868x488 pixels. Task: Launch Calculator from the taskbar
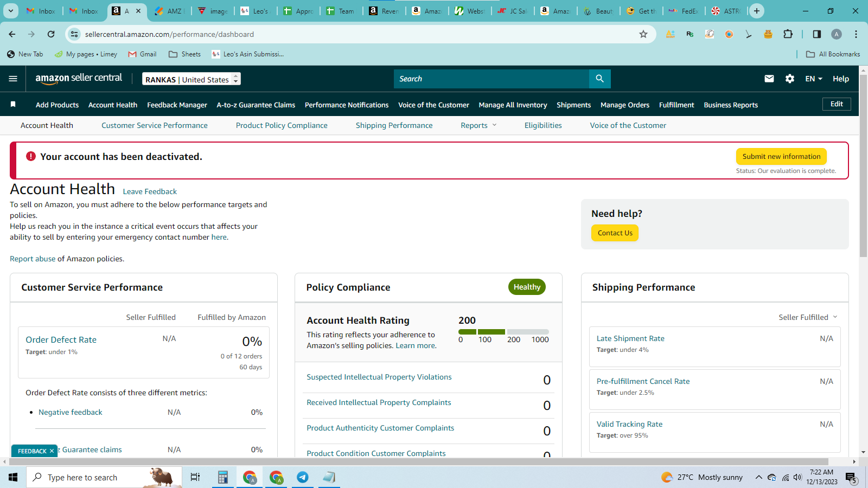tap(222, 477)
